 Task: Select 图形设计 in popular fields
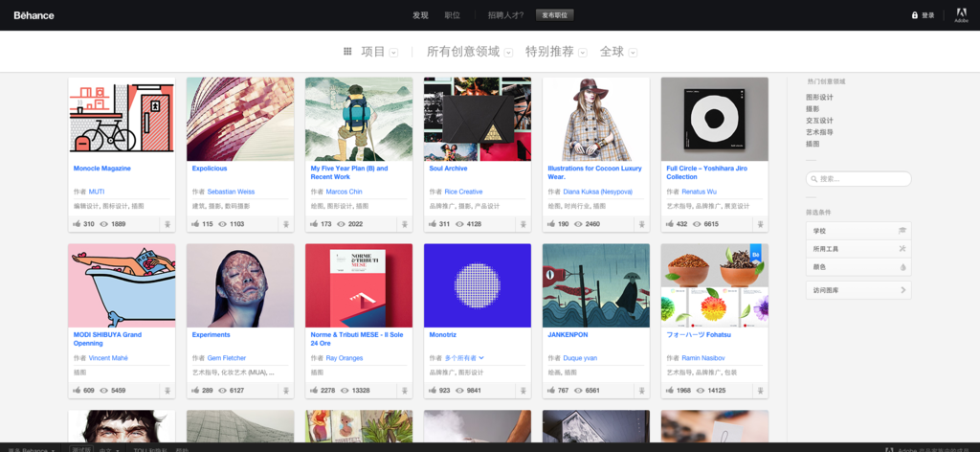819,98
